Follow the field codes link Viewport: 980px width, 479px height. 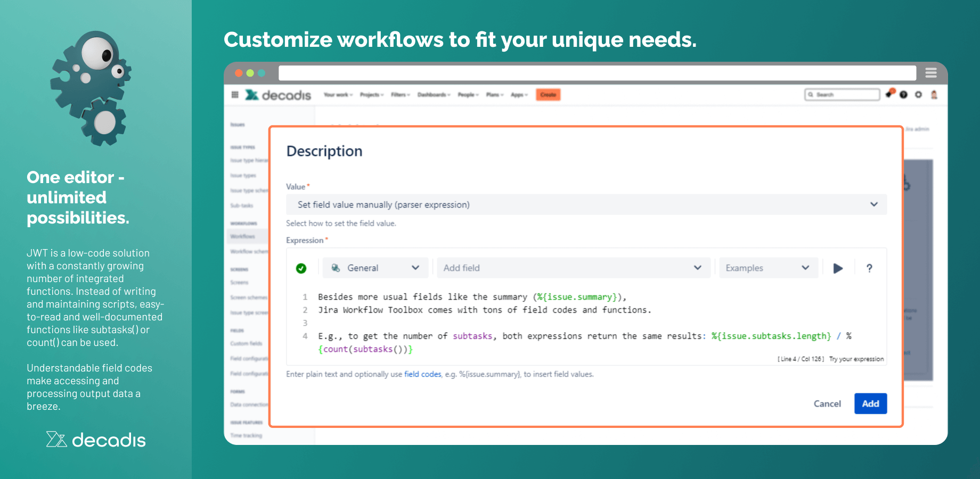[422, 374]
